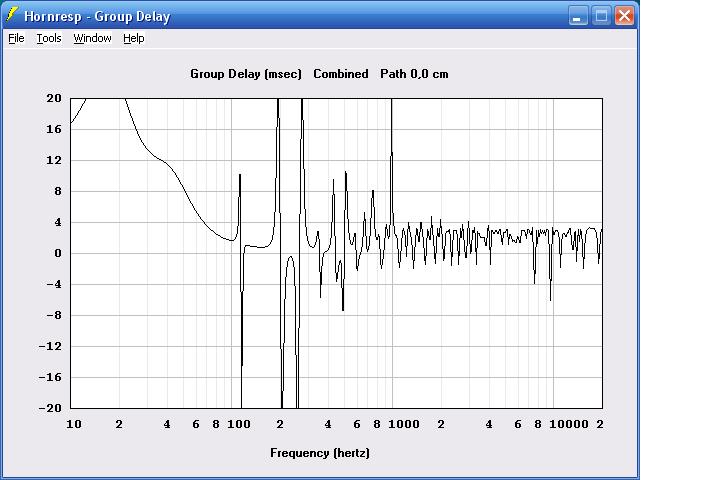Open the File menu

[x=16, y=38]
